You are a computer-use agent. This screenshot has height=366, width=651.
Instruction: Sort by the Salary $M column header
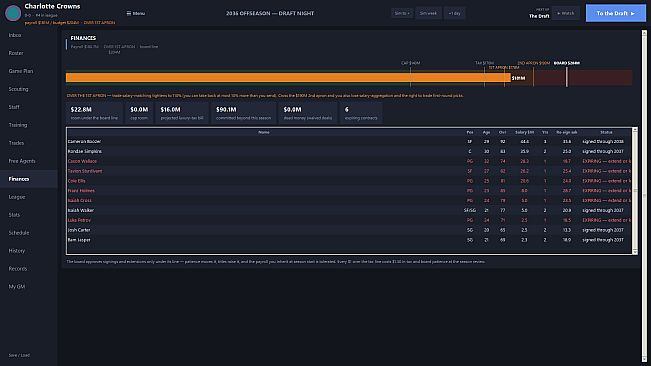(524, 132)
